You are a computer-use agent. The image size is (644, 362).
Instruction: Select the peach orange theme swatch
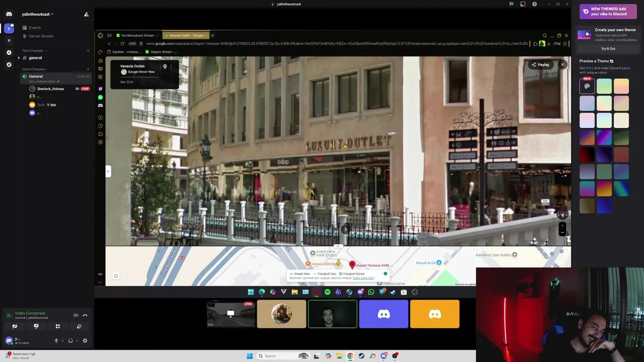coord(621,86)
